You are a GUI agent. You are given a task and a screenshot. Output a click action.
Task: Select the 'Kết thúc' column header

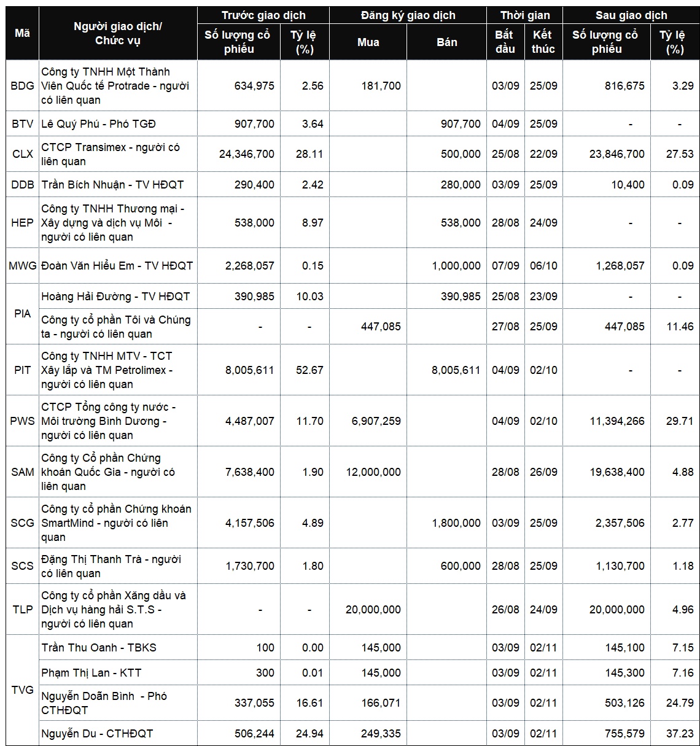(543, 42)
